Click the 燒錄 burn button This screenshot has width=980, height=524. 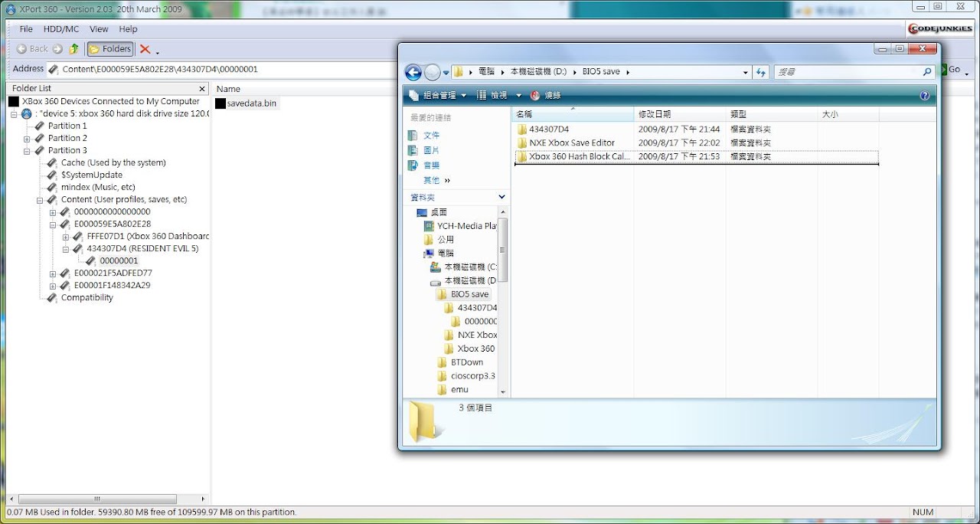pyautogui.click(x=546, y=96)
